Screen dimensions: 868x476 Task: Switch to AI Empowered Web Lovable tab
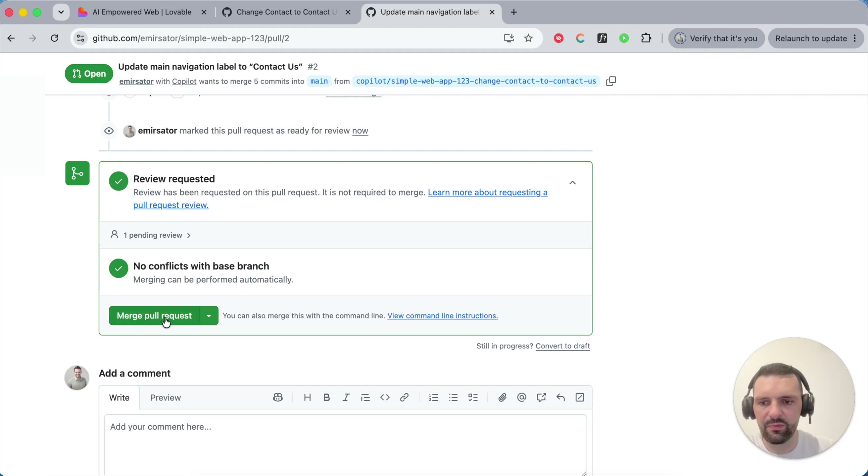pyautogui.click(x=141, y=12)
